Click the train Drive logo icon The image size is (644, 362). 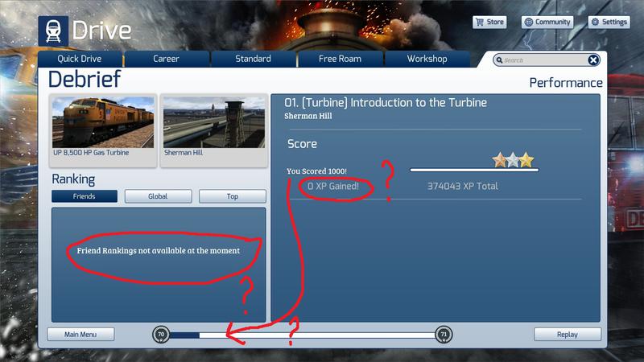coord(53,30)
